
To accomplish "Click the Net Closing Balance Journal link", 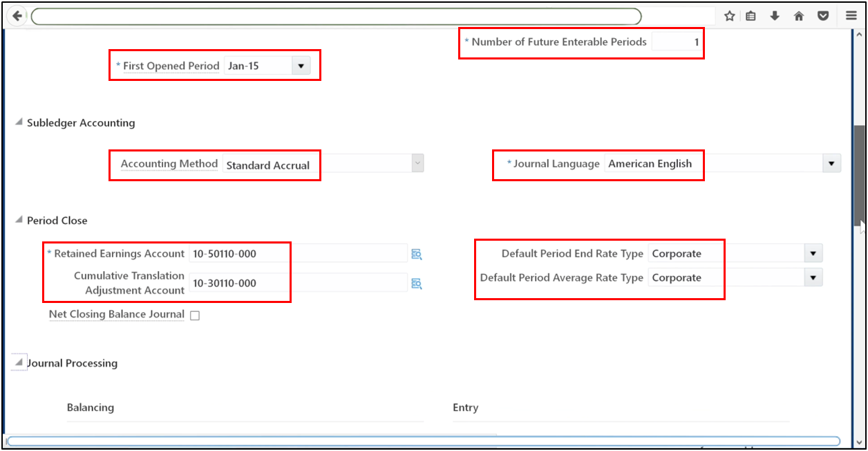I will pos(116,314).
